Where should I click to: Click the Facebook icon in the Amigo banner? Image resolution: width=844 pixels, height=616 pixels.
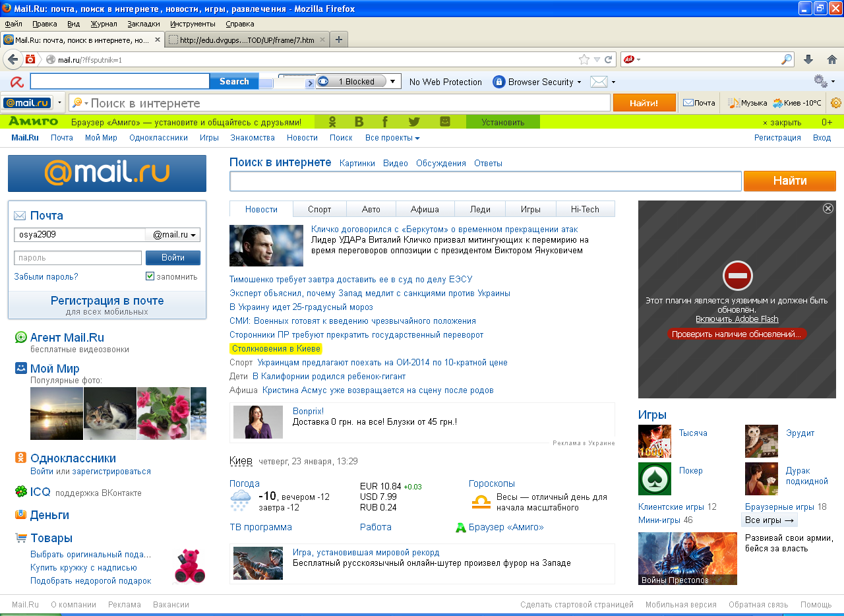385,122
